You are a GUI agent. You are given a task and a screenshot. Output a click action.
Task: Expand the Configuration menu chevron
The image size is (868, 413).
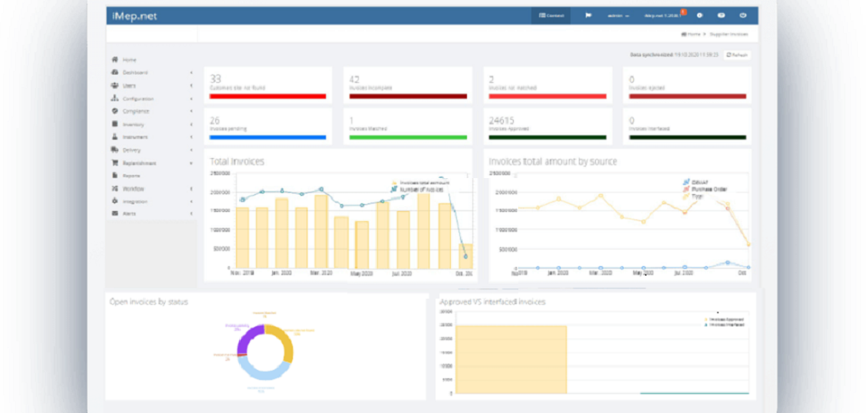pyautogui.click(x=191, y=99)
